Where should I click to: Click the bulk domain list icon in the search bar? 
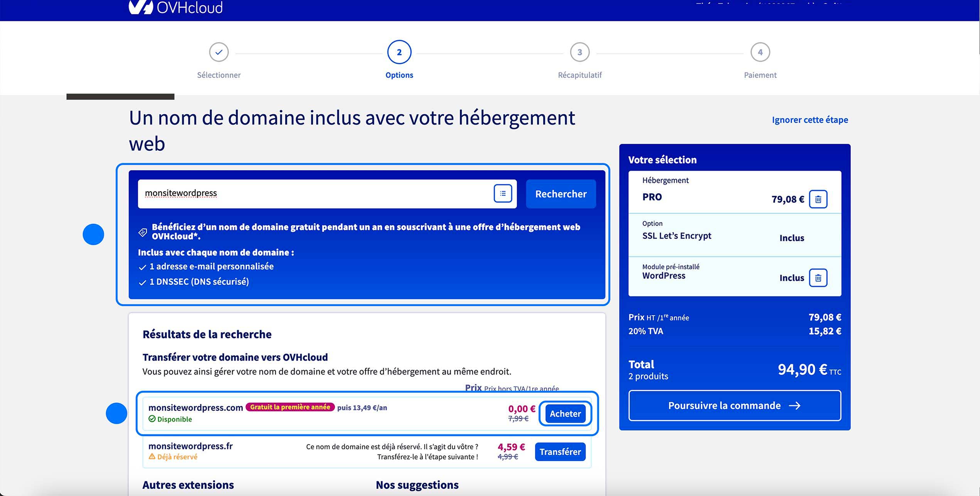(503, 193)
